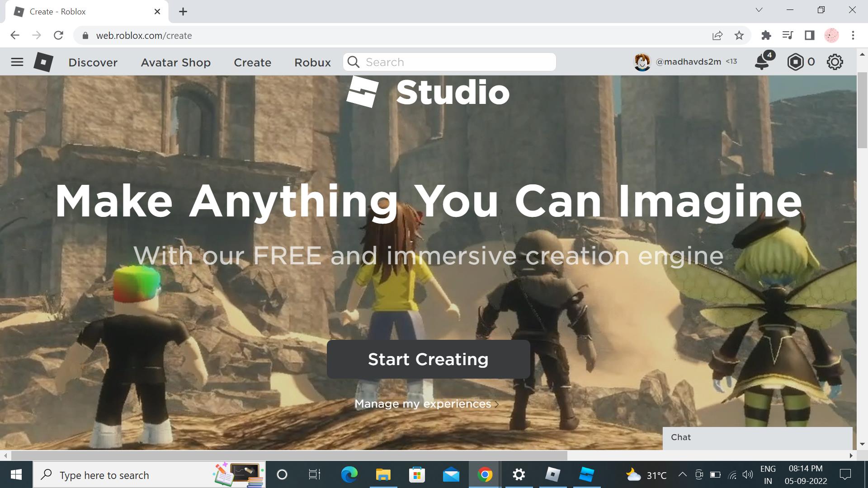The height and width of the screenshot is (488, 868).
Task: Share this page icon
Action: (717, 35)
